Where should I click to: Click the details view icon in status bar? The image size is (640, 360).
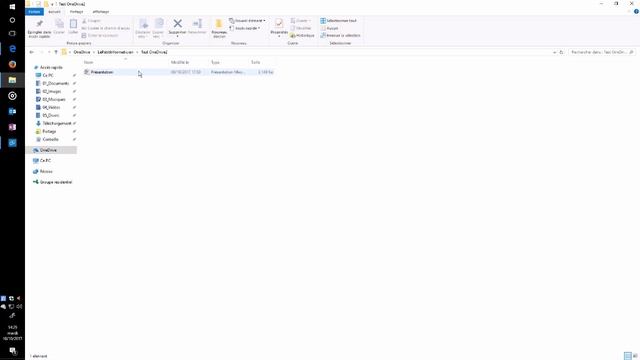(x=628, y=356)
